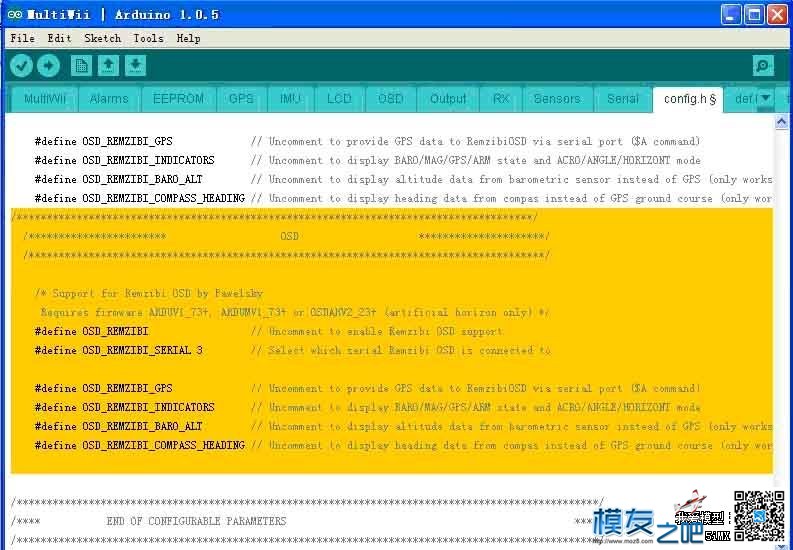This screenshot has width=793, height=550.
Task: Click unhighlighted '#define OSD_REMZIBI_GPS' line at top
Action: [x=367, y=142]
